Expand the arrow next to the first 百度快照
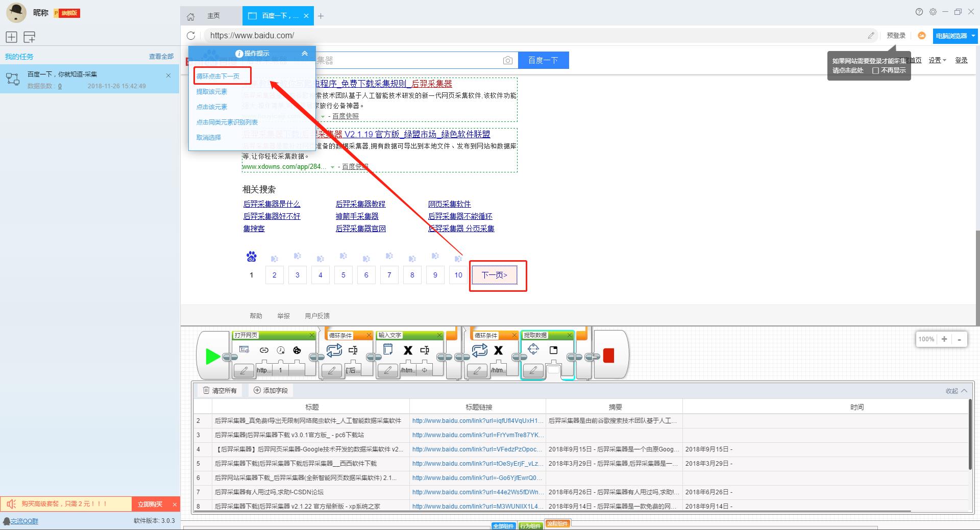This screenshot has width=980, height=530. tap(323, 116)
